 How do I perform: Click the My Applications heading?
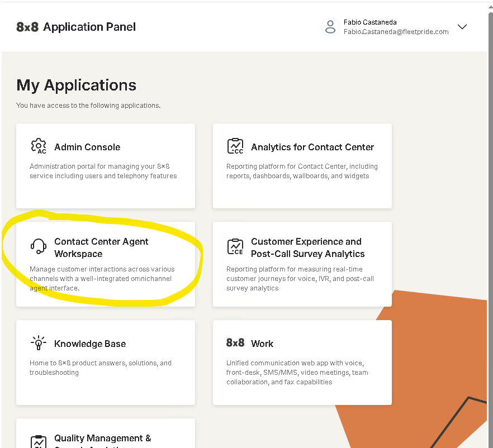[76, 85]
